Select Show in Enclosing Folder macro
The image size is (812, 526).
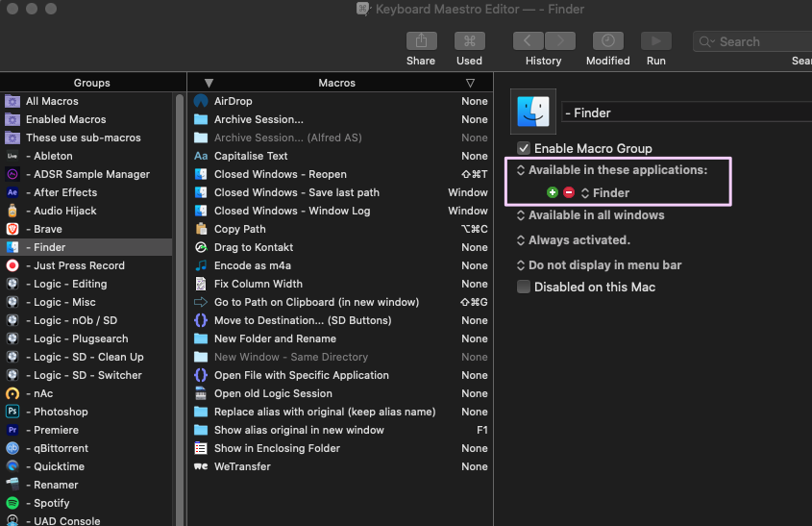(x=340, y=448)
